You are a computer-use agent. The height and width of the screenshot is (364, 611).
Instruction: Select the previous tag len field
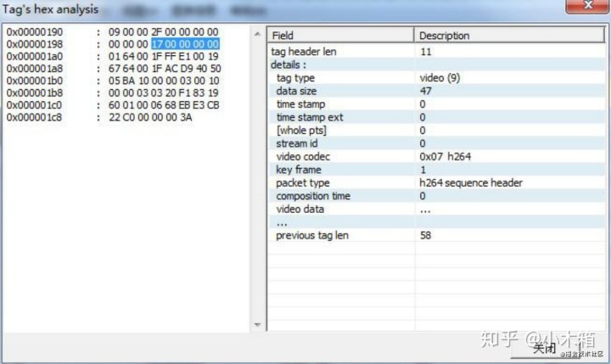[x=312, y=235]
